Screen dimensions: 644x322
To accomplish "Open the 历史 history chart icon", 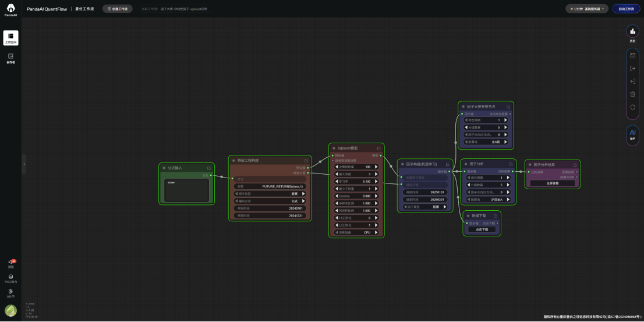I will click(632, 31).
